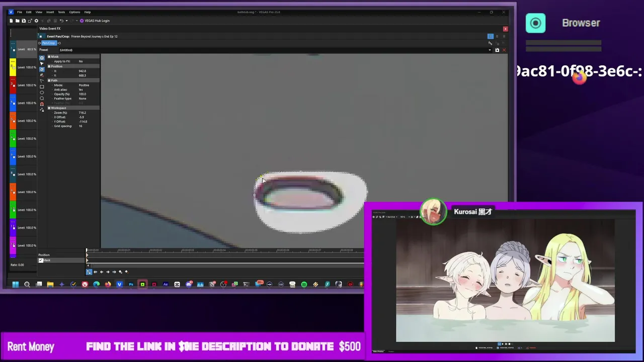The width and height of the screenshot is (644, 362).
Task: Click keyframe timeline ruler at 00:00:00:04
Action: coord(219,250)
